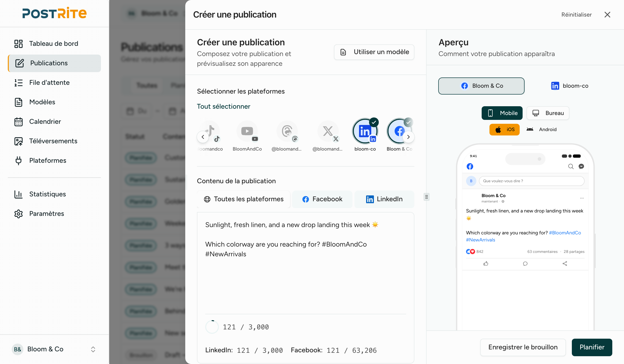Image resolution: width=624 pixels, height=364 pixels.
Task: Click the Bloom & Co post author name
Action: [x=493, y=196]
